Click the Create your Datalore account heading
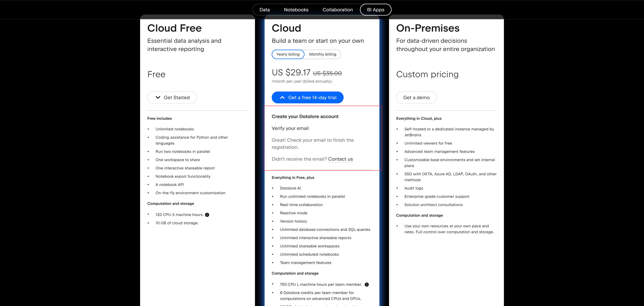Viewport: 644px width, 306px height. (x=305, y=117)
